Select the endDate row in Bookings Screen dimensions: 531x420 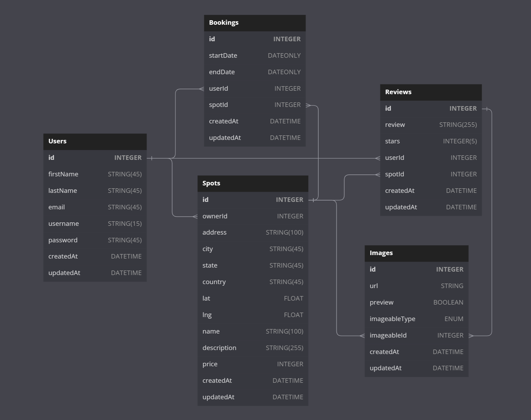[255, 72]
